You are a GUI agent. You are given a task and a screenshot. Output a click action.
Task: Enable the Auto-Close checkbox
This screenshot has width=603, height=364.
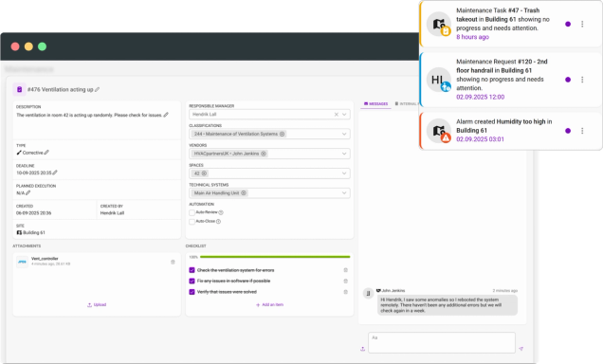pos(192,222)
